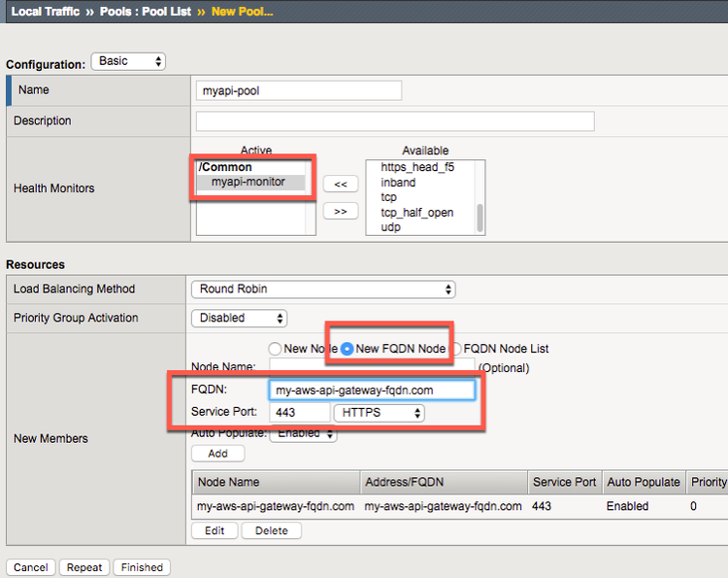The height and width of the screenshot is (578, 728).
Task: Go to Pools breadcrumb link
Action: 115,11
